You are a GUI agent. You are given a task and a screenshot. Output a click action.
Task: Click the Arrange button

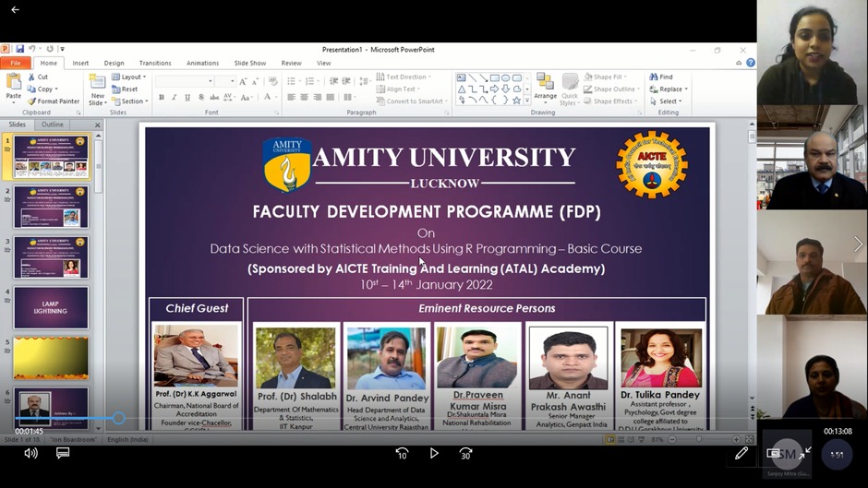coord(545,89)
